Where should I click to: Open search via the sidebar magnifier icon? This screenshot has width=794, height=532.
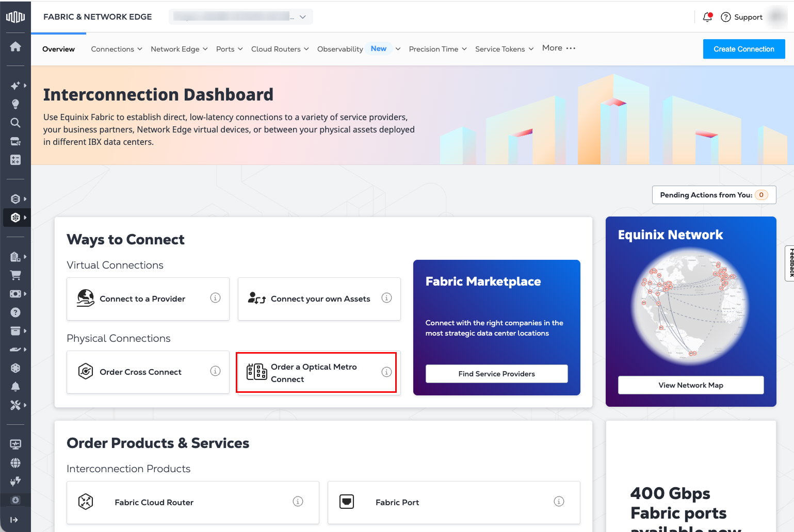[15, 123]
